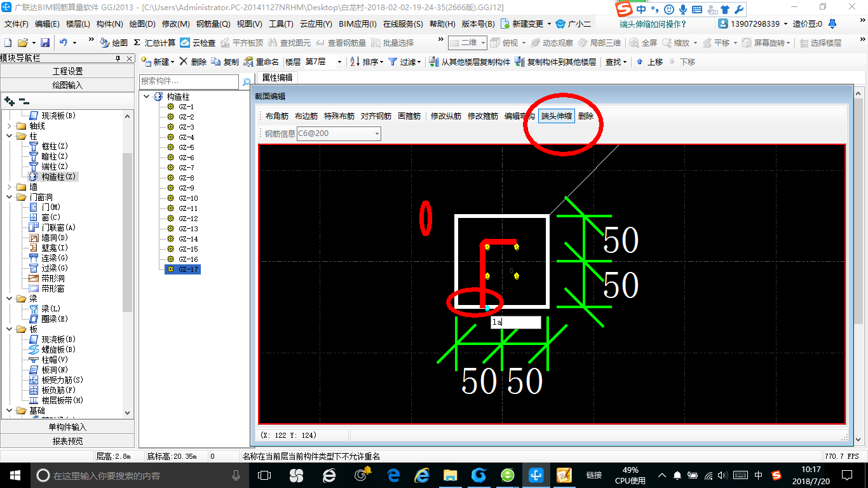Collapse the 构造柱 tree root
Image resolution: width=868 pixels, height=488 pixels.
coord(147,97)
